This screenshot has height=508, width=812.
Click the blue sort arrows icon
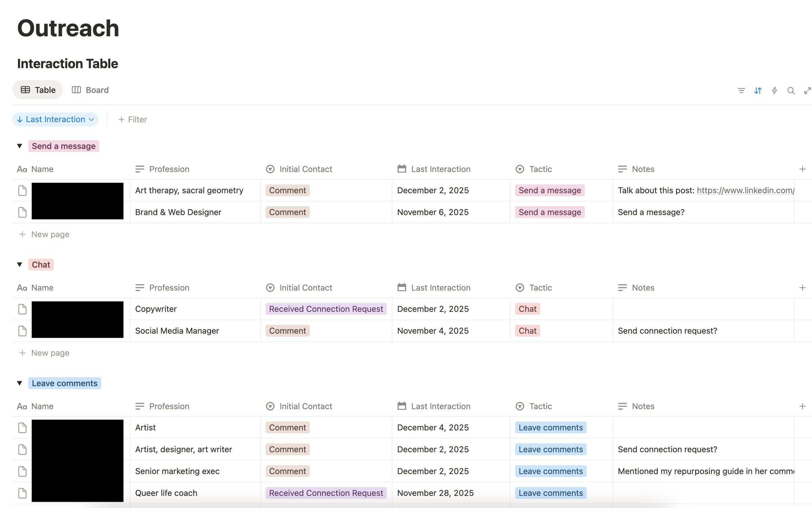758,90
